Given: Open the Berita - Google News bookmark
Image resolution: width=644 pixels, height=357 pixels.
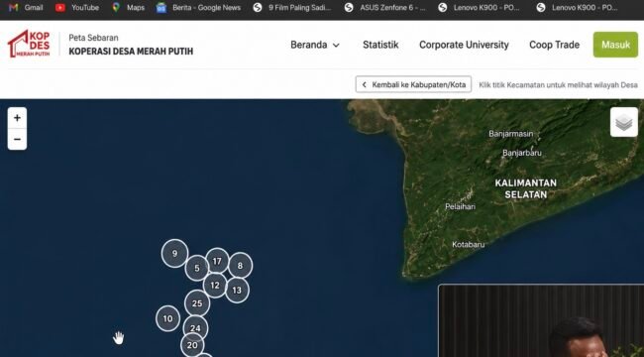Looking at the screenshot, I should [198, 7].
